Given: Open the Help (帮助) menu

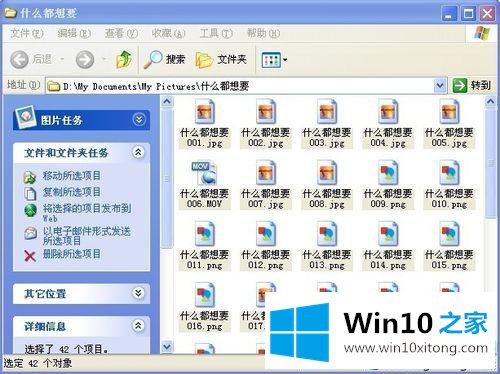Looking at the screenshot, I should tap(263, 33).
